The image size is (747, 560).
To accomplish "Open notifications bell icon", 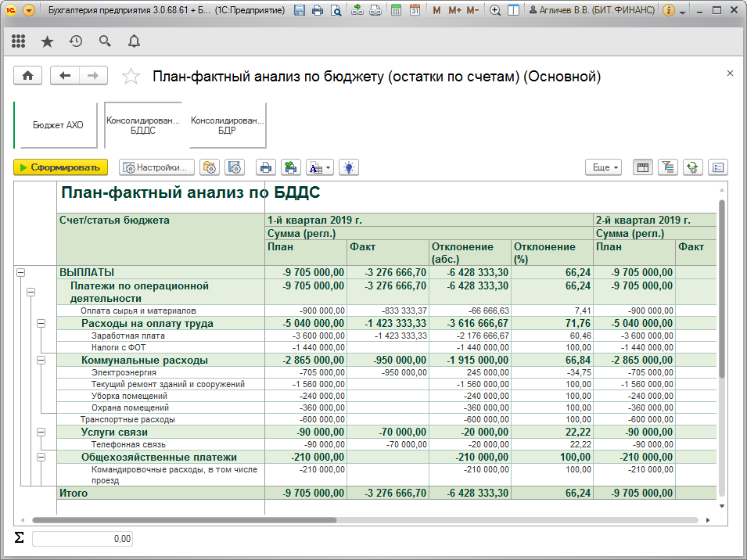I will point(134,41).
